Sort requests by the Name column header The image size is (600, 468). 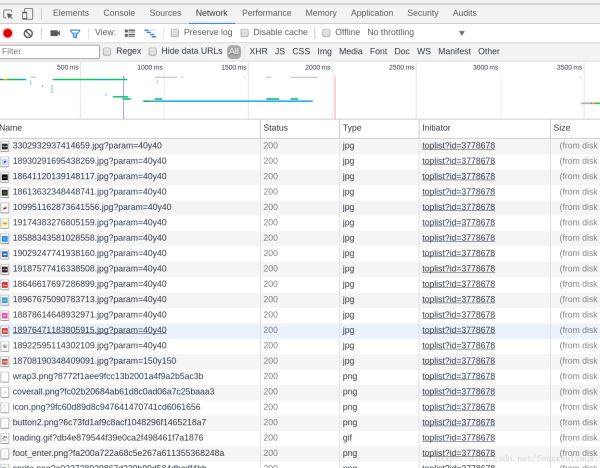130,128
